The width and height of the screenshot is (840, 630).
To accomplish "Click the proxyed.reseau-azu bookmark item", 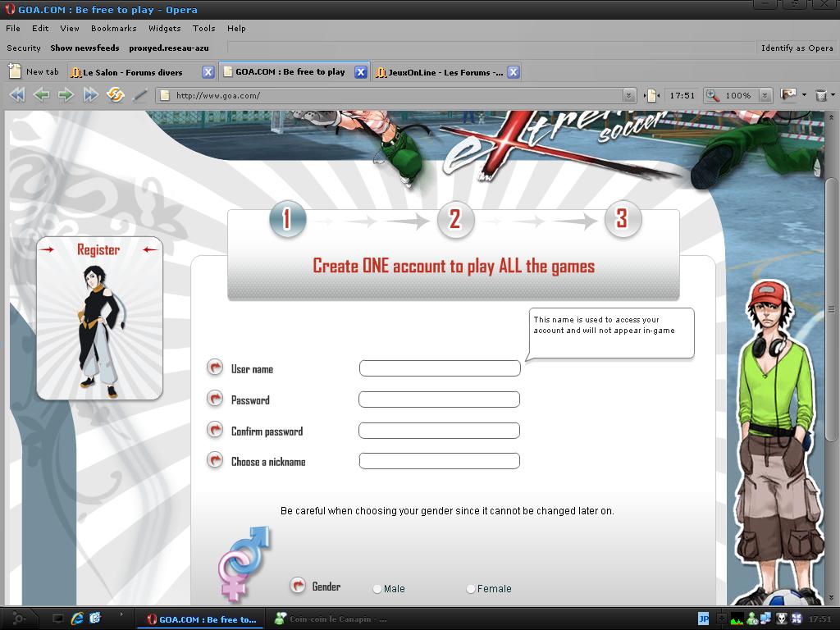I will 169,48.
